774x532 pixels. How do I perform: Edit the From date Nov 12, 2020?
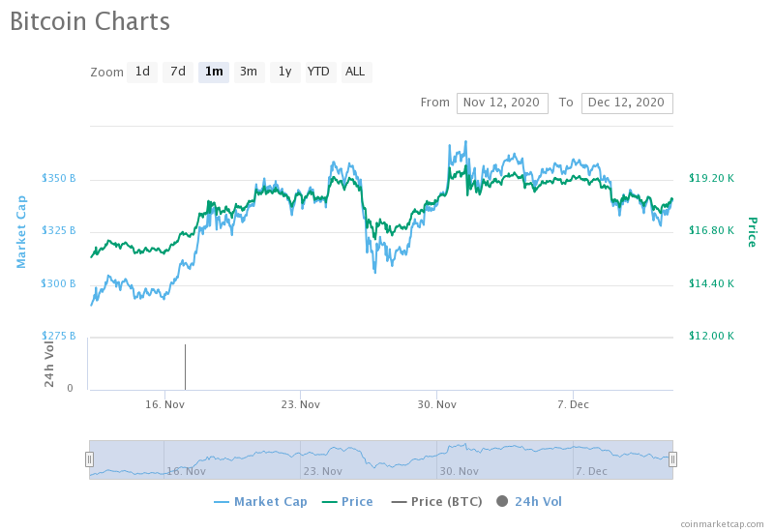502,103
